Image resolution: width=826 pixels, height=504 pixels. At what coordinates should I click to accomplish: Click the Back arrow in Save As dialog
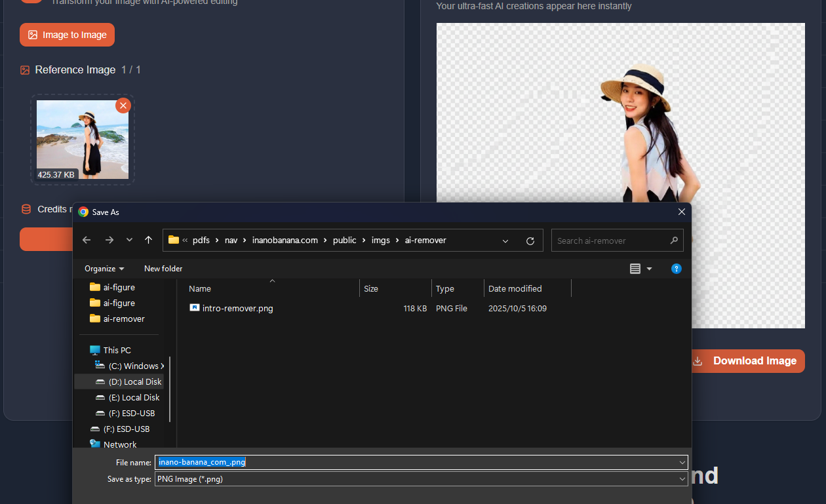click(x=87, y=241)
